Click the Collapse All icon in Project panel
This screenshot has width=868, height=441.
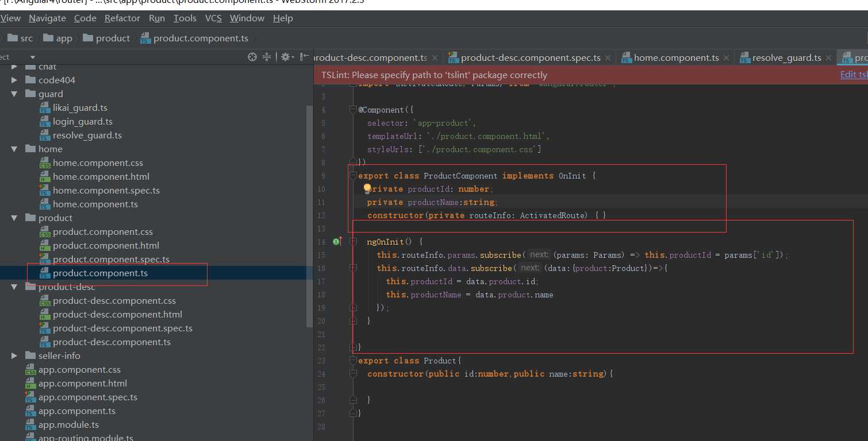coord(267,57)
